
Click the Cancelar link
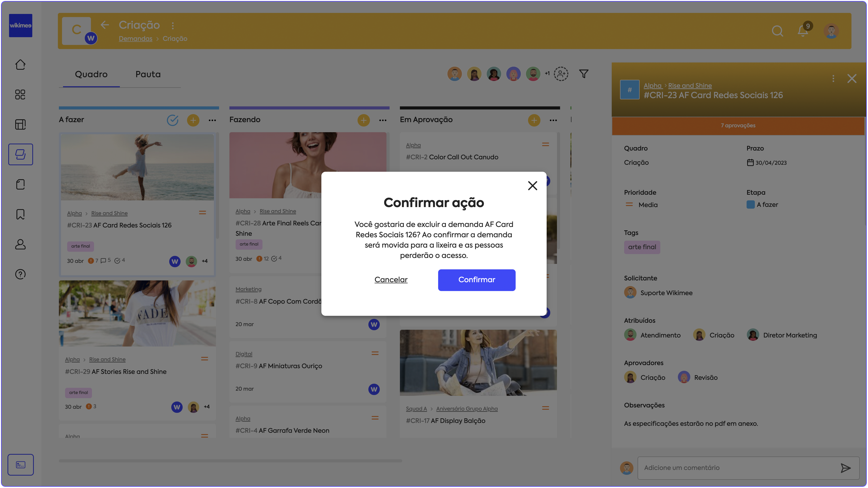click(391, 280)
